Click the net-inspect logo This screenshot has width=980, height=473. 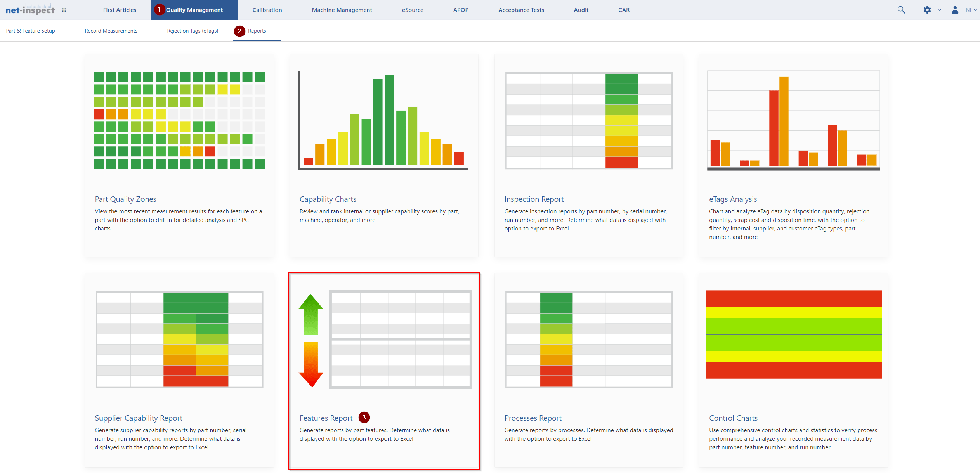30,10
